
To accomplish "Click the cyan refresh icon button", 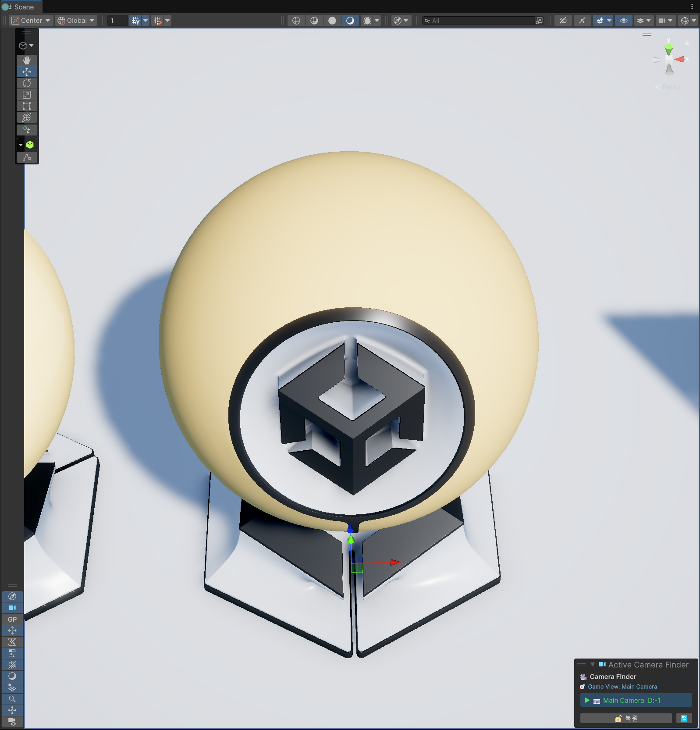I will tap(684, 718).
